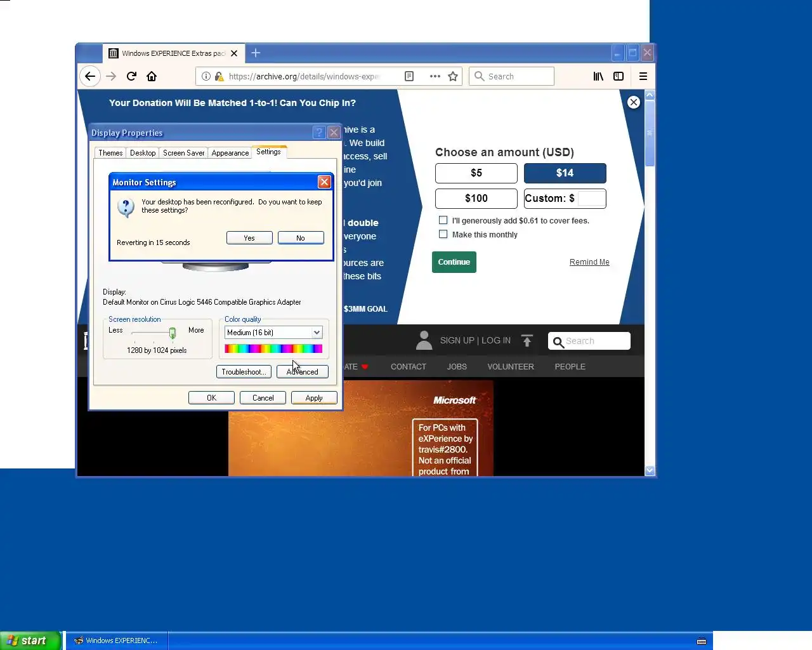The width and height of the screenshot is (812, 650).
Task: Open the Windows start menu
Action: click(x=30, y=640)
